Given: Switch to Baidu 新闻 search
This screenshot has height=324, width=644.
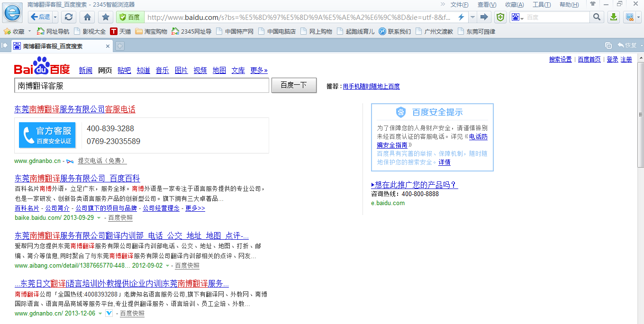Looking at the screenshot, I should [86, 70].
